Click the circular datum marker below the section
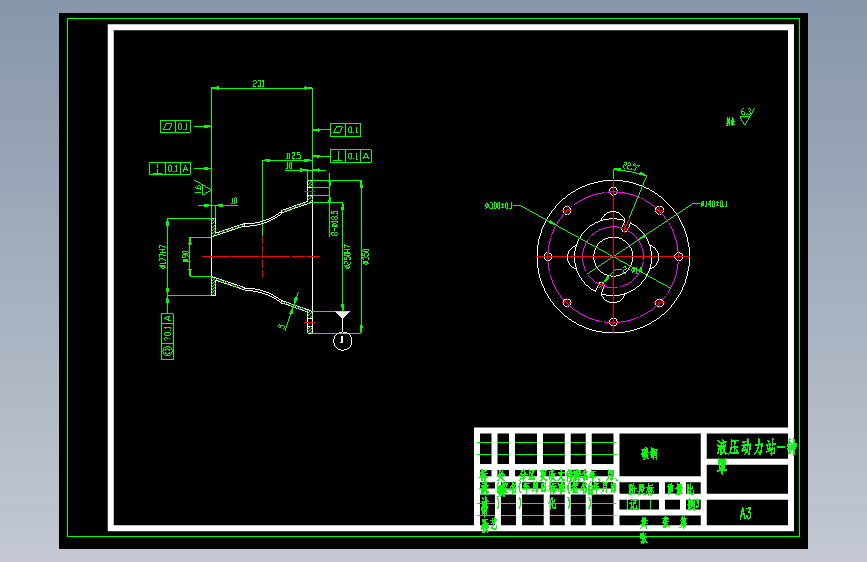The width and height of the screenshot is (867, 562). tap(342, 341)
